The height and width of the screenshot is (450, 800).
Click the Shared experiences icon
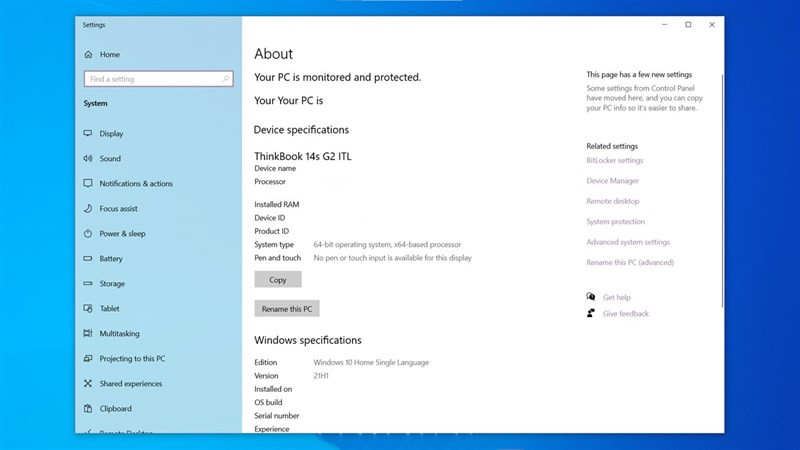(x=88, y=383)
